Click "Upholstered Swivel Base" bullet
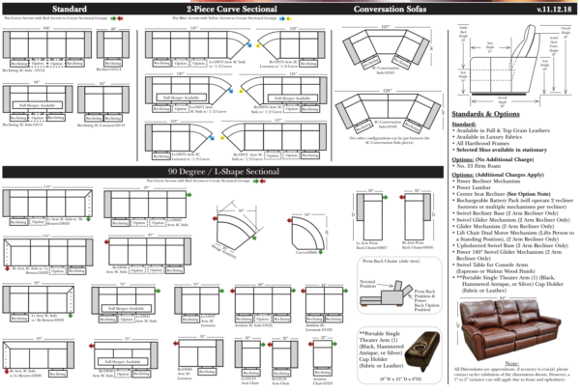This screenshot has height=392, width=580. click(512, 245)
